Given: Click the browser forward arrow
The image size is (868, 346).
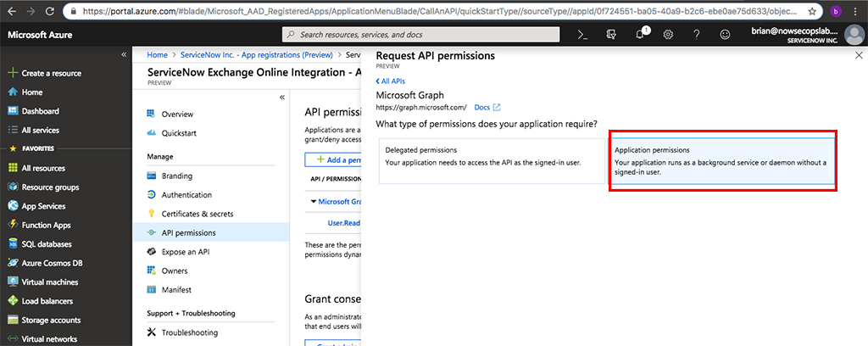Looking at the screenshot, I should 31,11.
